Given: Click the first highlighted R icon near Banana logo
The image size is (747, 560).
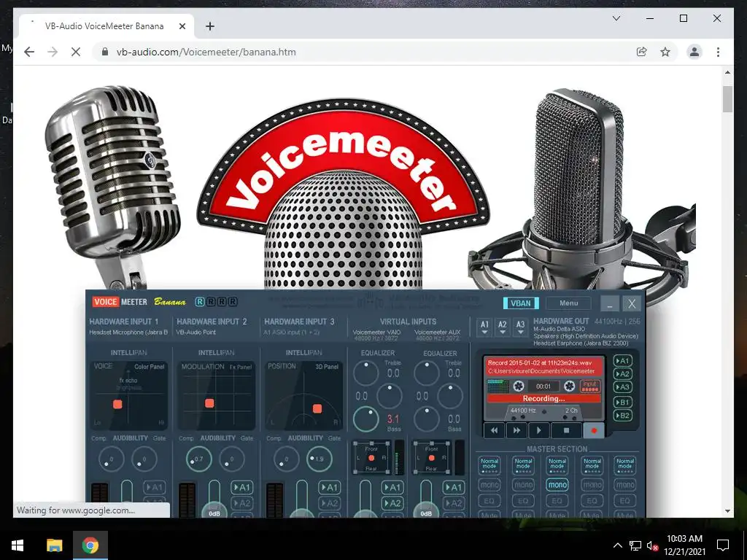Looking at the screenshot, I should [x=200, y=301].
